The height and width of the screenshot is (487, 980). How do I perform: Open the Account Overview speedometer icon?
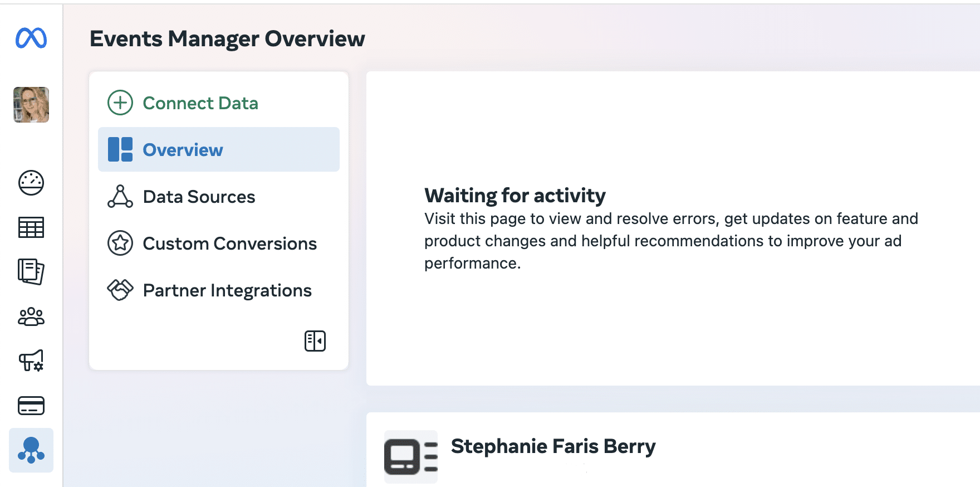pyautogui.click(x=31, y=184)
